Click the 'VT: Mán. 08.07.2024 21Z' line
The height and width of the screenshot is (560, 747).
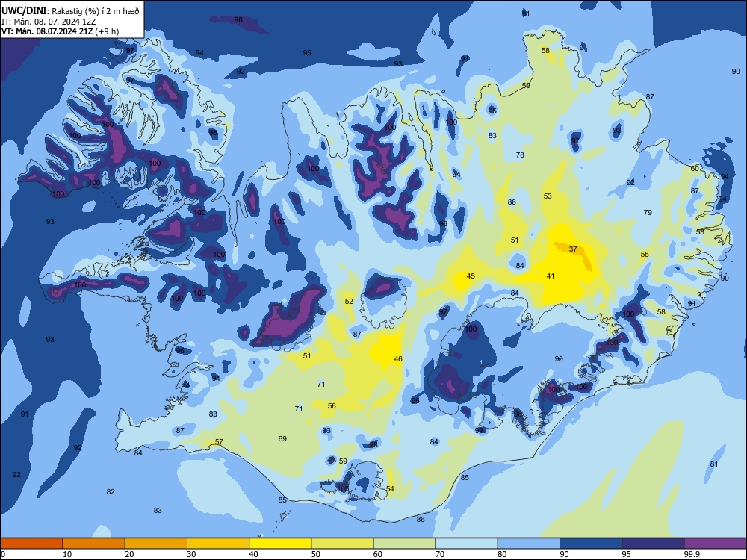pos(47,31)
